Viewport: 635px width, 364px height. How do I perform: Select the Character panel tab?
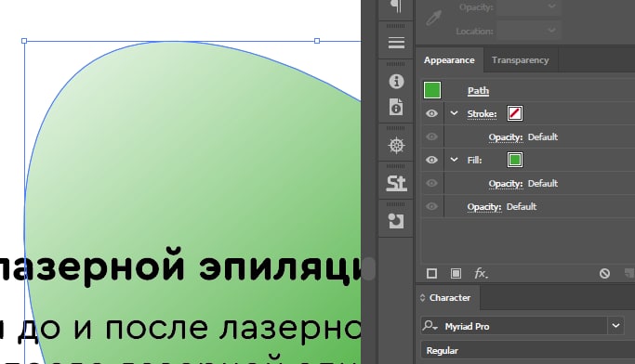click(450, 298)
